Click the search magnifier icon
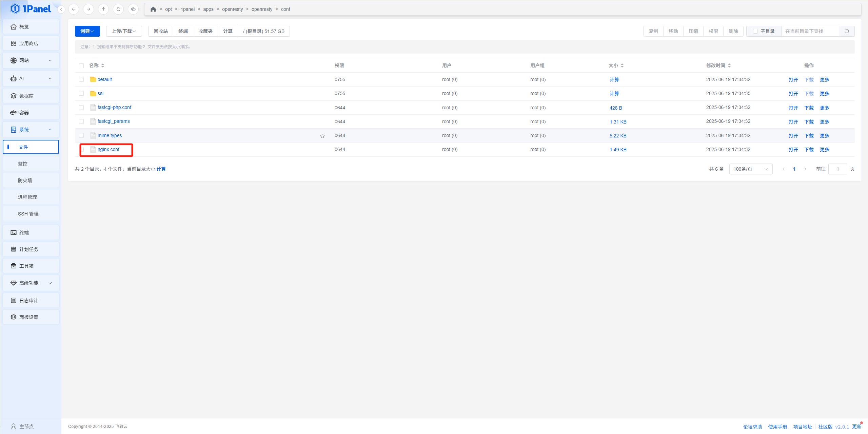 tap(847, 31)
